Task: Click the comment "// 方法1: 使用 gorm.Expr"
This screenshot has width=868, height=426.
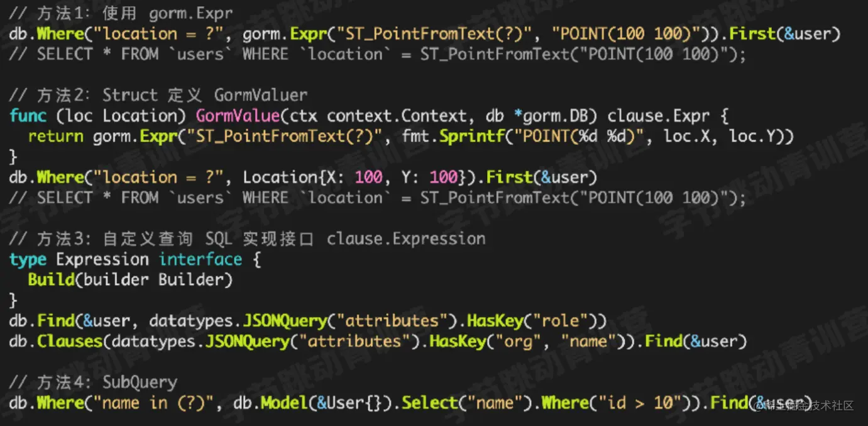Action: tap(121, 13)
